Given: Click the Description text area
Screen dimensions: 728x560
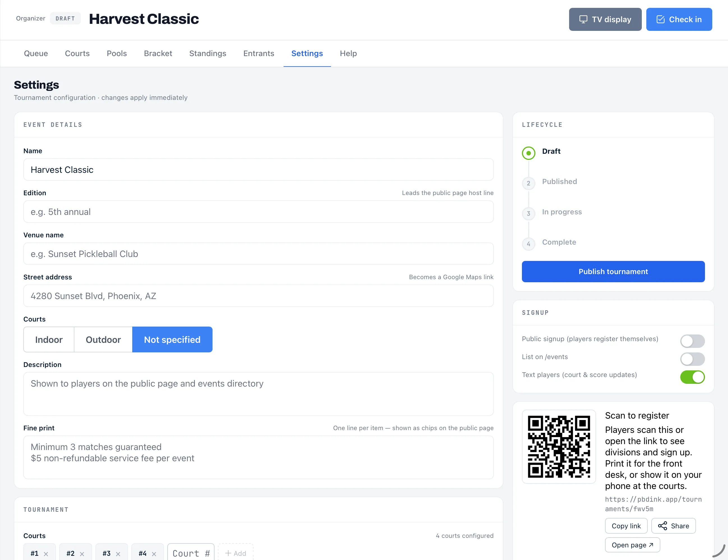Looking at the screenshot, I should click(x=258, y=394).
